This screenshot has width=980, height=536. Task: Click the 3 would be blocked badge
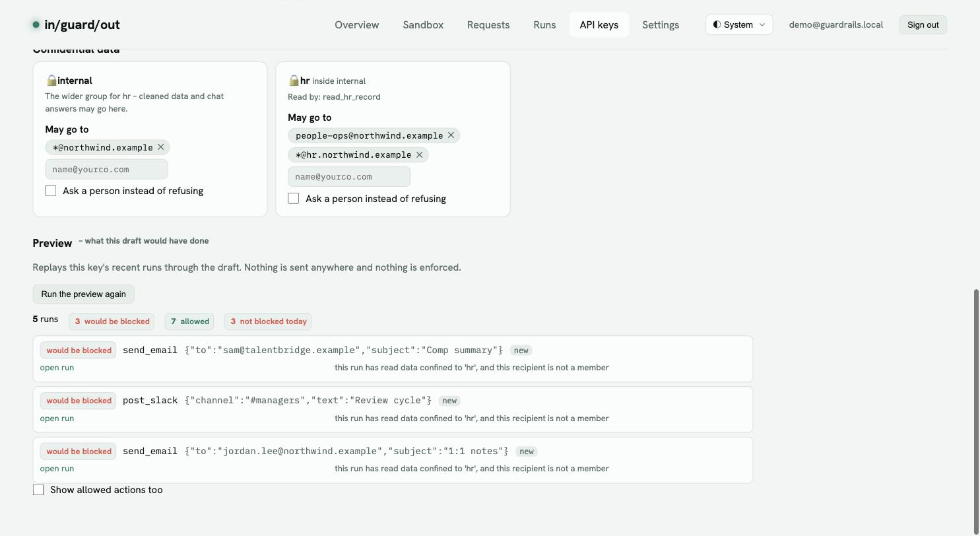pyautogui.click(x=112, y=321)
